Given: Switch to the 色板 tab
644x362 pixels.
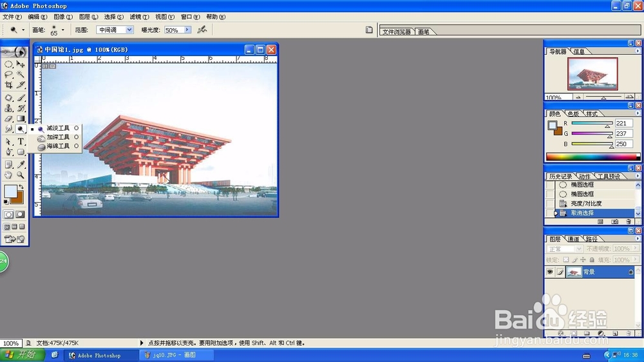Looking at the screenshot, I should coord(573,114).
